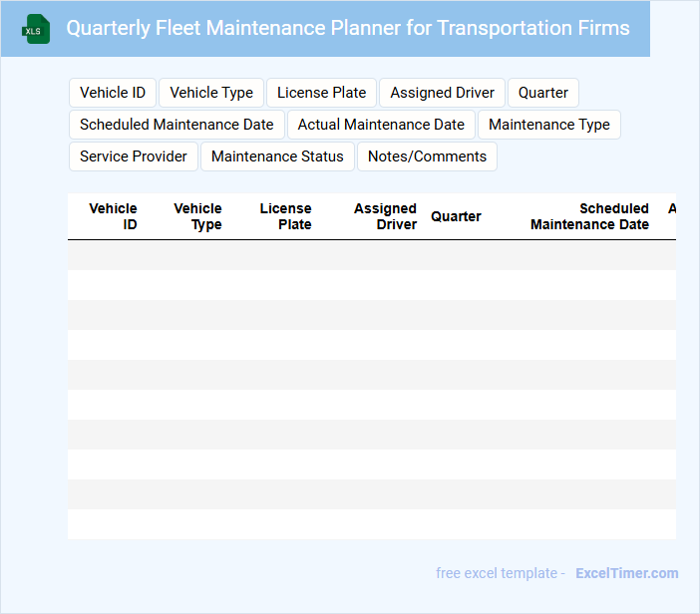The height and width of the screenshot is (614, 700).
Task: Select the License Plate column header
Action: [x=286, y=216]
